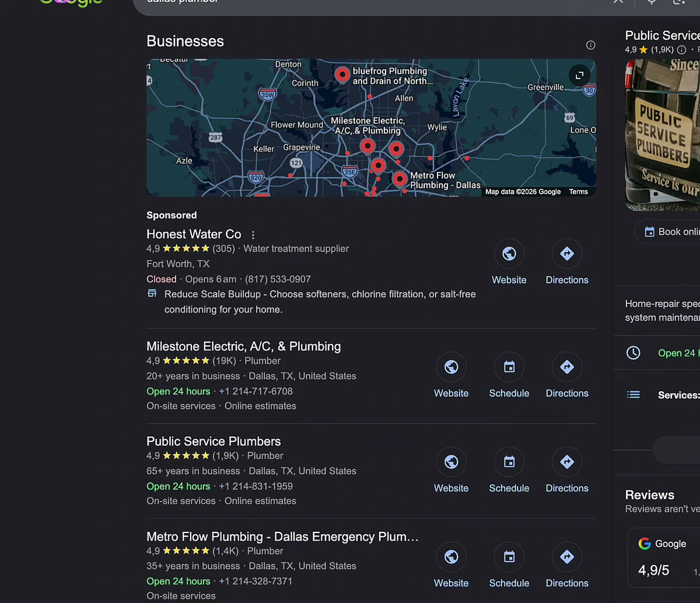Screen dimensions: 700x603
Task: Click Reduce Scale Buildup ad description
Action: (x=320, y=302)
